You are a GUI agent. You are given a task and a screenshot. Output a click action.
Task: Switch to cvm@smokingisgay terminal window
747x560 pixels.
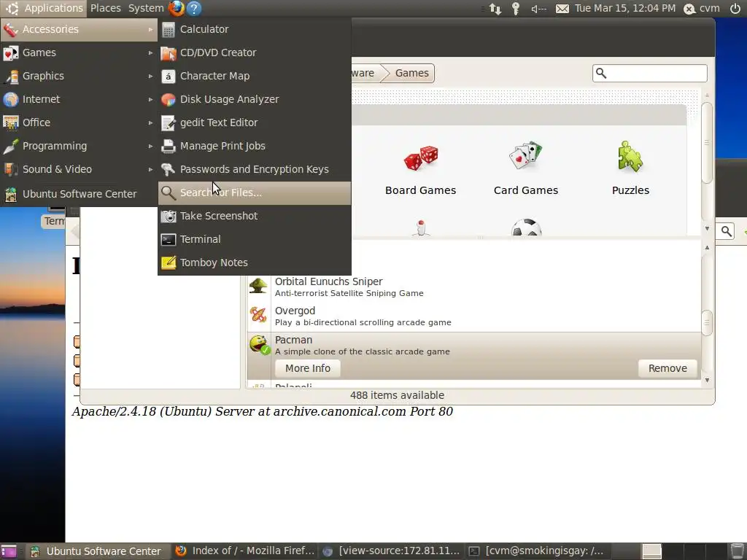[537, 551]
